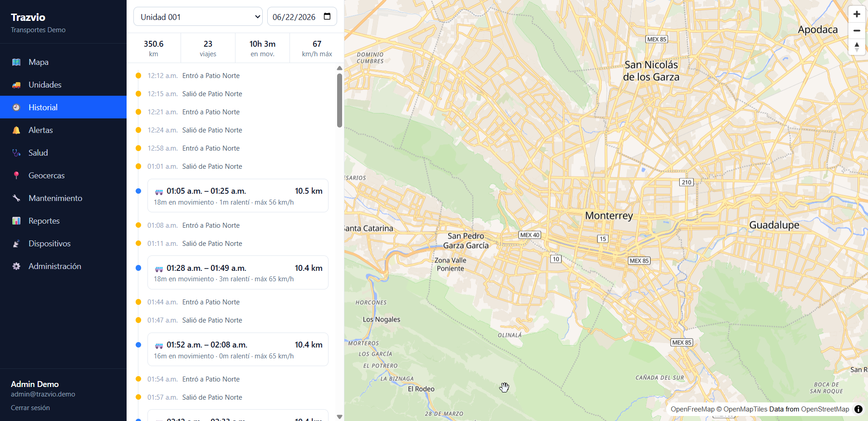The width and height of the screenshot is (868, 421).
Task: Go to Geocercas section
Action: (63, 176)
